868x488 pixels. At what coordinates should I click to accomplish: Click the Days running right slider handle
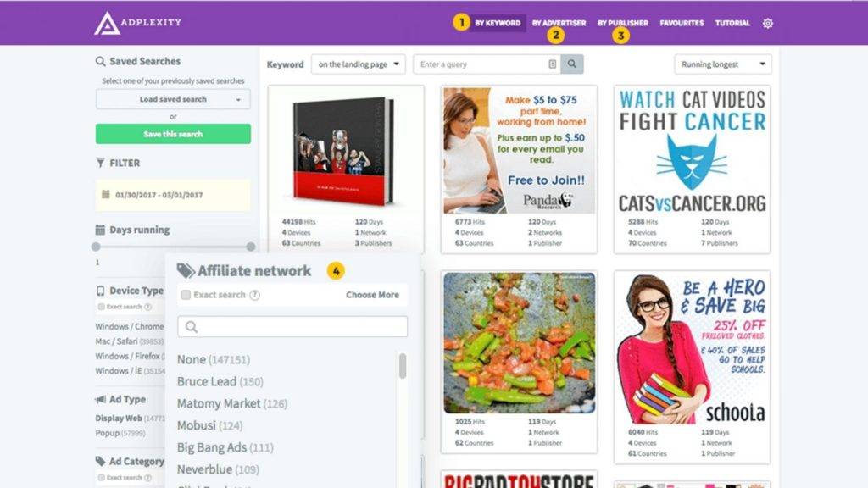[251, 247]
